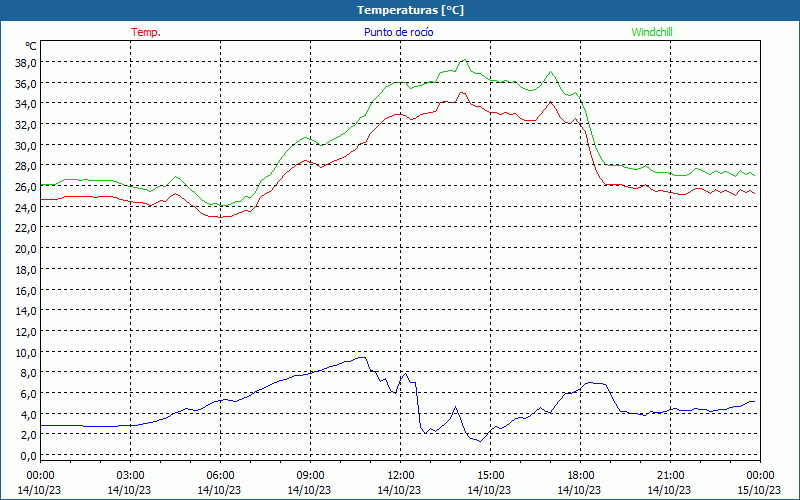Click the 03:00 time axis label

click(131, 476)
